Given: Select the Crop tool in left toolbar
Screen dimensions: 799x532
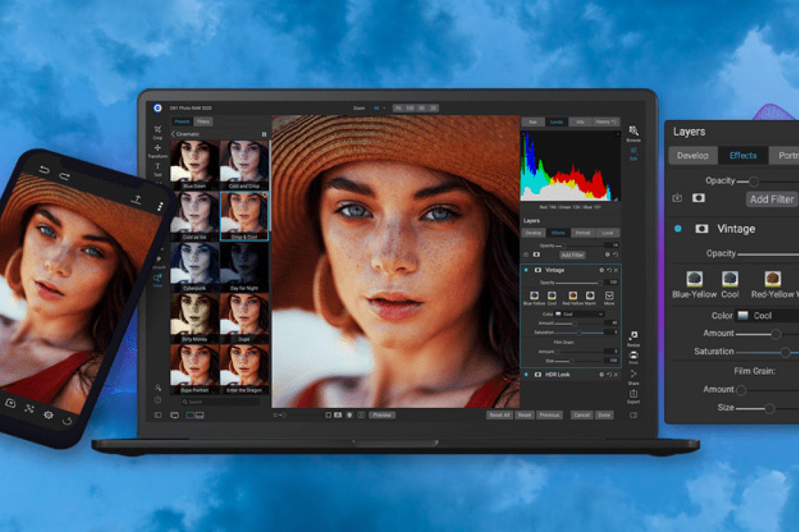Looking at the screenshot, I should pos(157,130).
